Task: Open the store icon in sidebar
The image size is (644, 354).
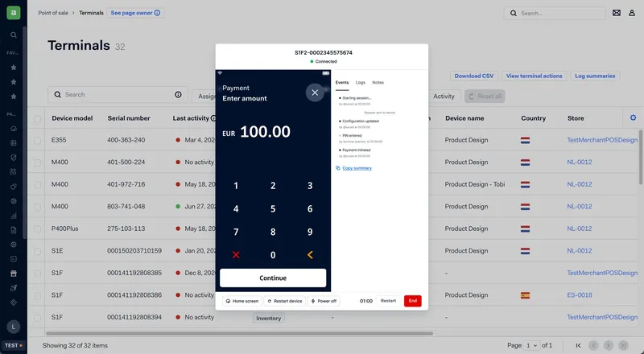Action: coord(14,274)
